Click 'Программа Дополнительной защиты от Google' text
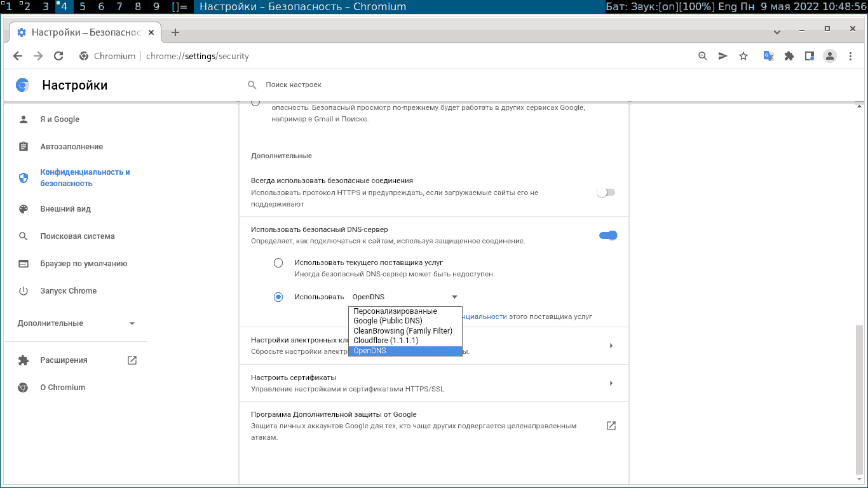The image size is (868, 488). coord(334,414)
